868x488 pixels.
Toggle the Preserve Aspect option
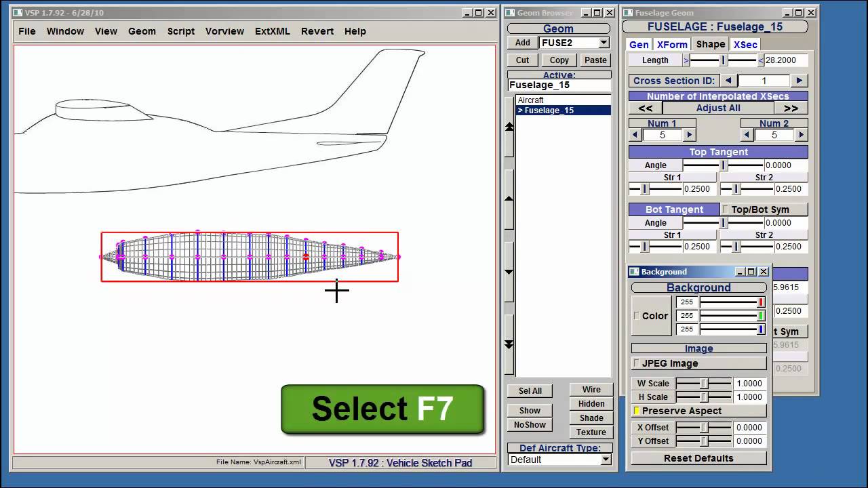click(637, 411)
